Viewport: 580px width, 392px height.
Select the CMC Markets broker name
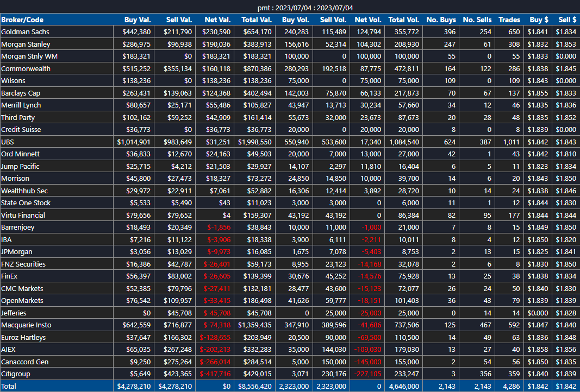point(22,288)
